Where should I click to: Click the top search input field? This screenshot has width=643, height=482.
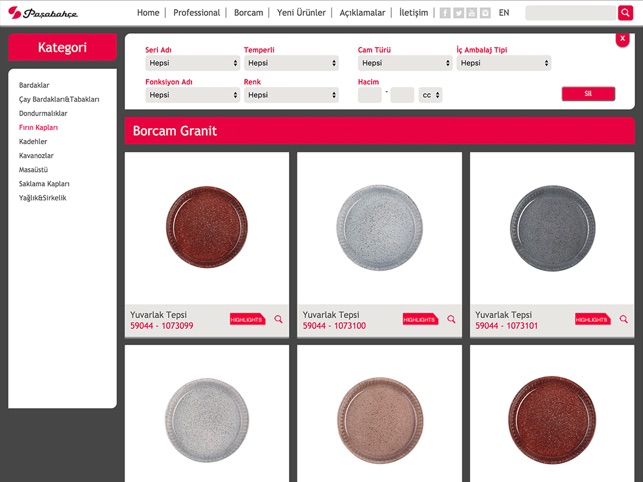coord(571,13)
